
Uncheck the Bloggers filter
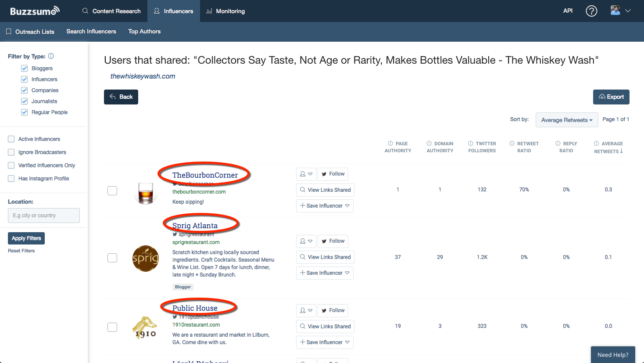coord(25,68)
